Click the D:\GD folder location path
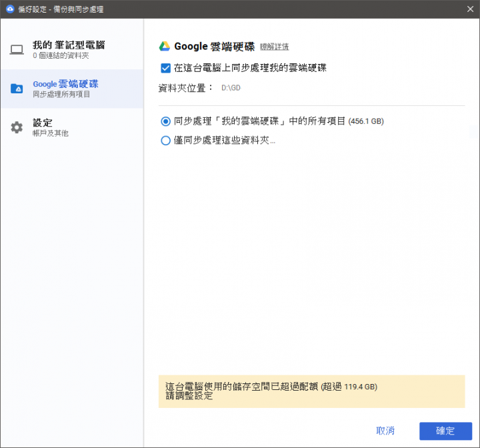The height and width of the screenshot is (448, 480). [x=231, y=88]
